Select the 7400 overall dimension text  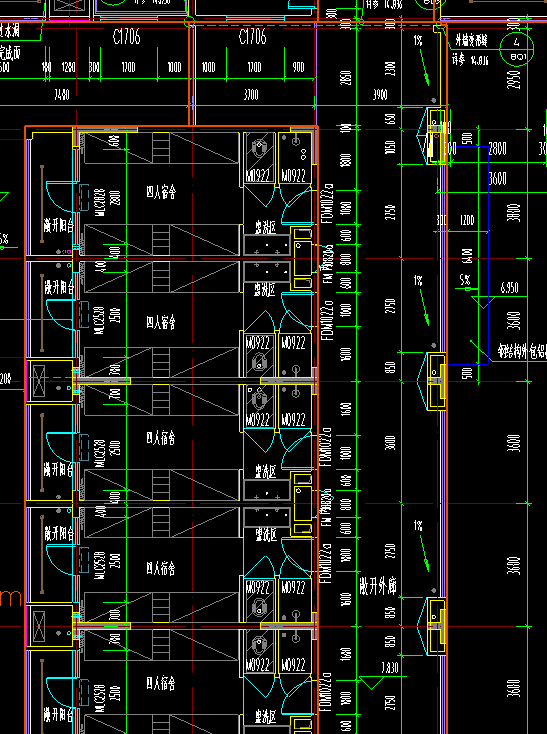(x=62, y=95)
